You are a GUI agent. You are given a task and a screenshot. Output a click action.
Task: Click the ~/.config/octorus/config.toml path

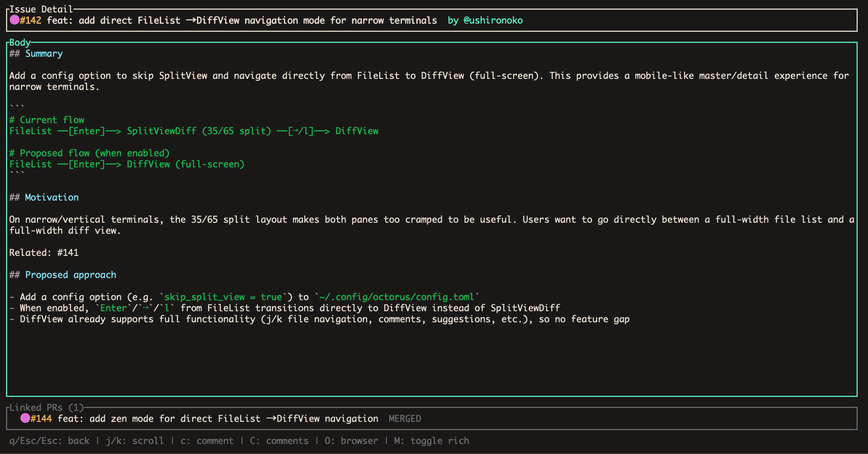coord(397,297)
